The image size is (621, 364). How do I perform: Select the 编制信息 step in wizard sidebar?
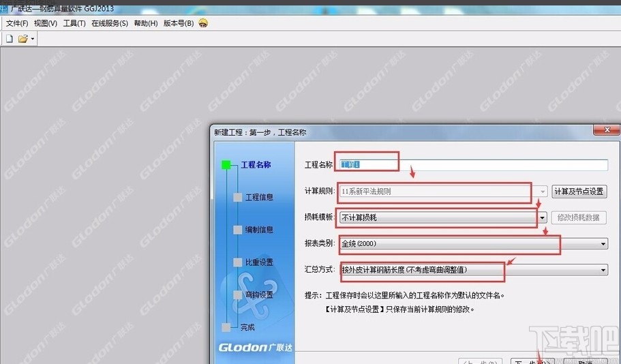coord(260,230)
